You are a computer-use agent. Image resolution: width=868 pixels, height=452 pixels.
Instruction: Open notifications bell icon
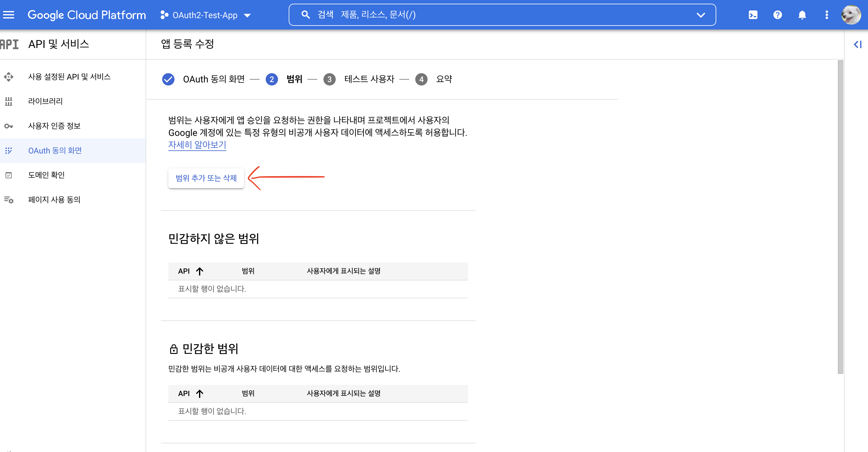click(x=802, y=15)
